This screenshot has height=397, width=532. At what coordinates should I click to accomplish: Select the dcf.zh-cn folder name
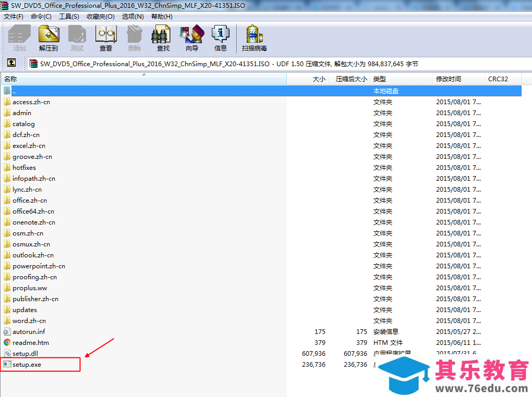[x=26, y=134]
